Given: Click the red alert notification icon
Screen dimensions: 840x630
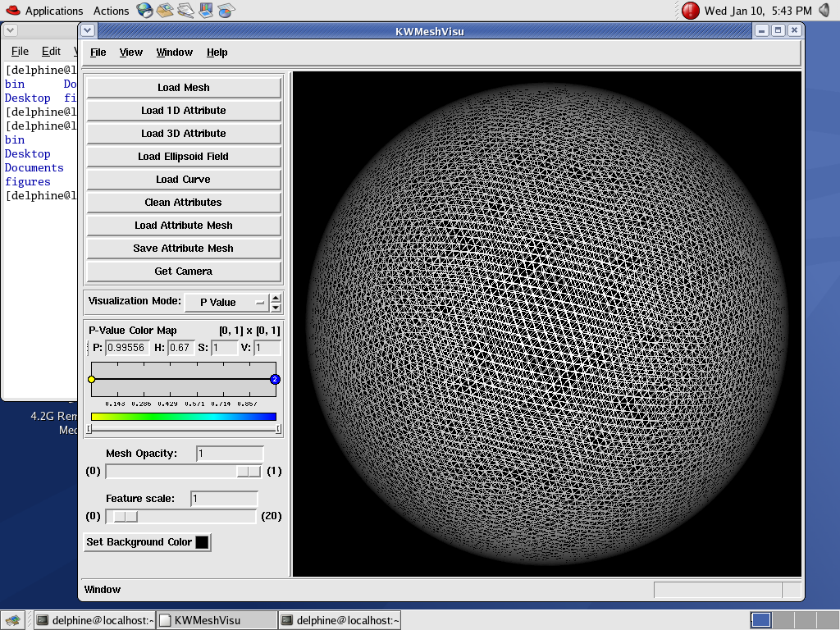Looking at the screenshot, I should click(x=691, y=11).
